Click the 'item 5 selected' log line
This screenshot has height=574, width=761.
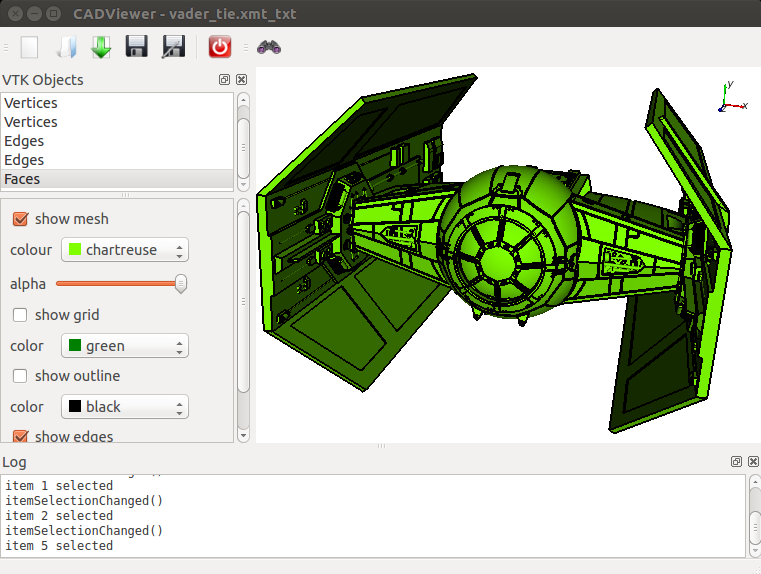coord(59,546)
